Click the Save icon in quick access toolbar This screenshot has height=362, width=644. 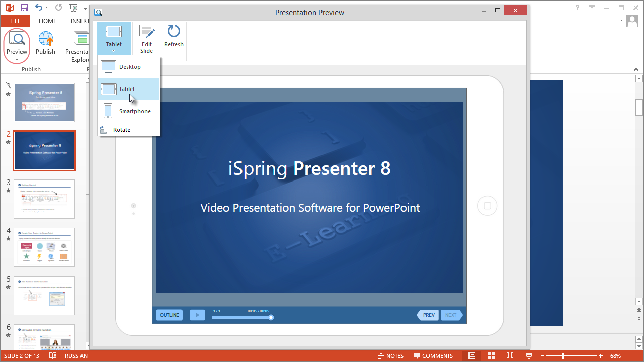(x=24, y=8)
